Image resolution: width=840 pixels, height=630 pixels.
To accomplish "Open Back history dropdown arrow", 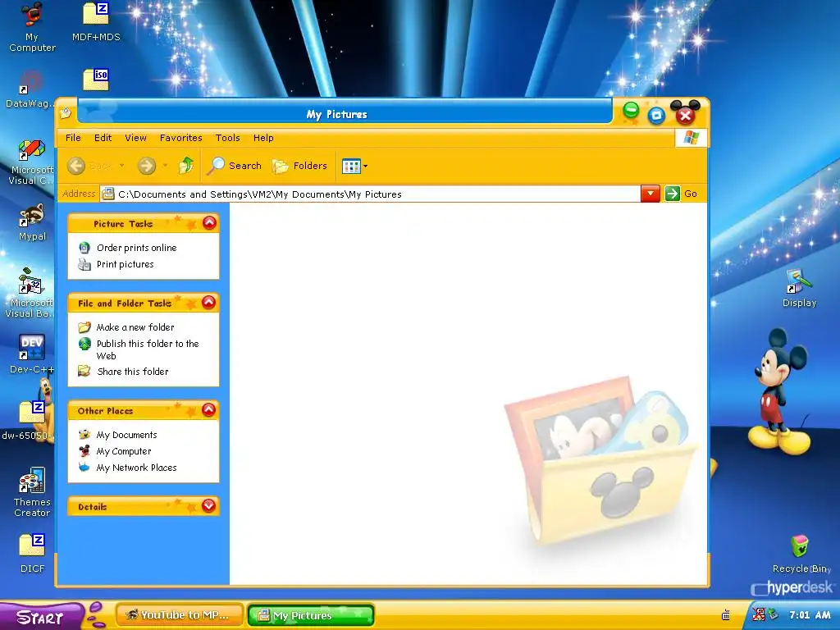I will pos(122,166).
